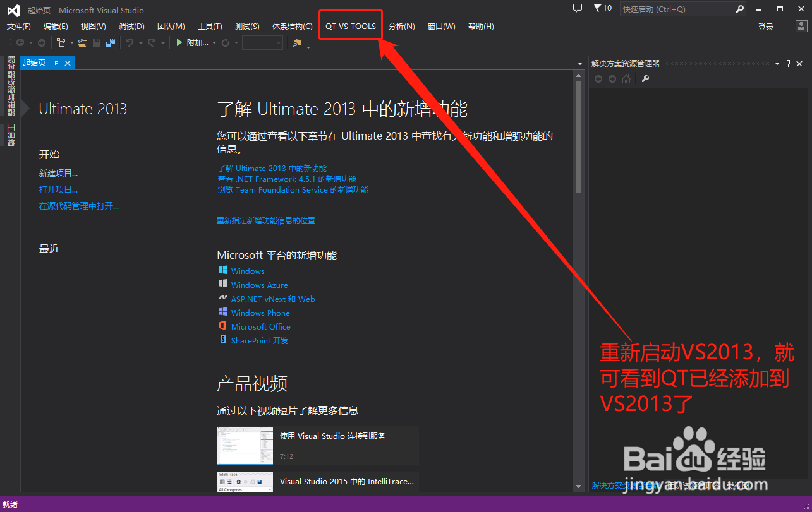Switch to the 工具箱 vertical tab

pos(10,134)
